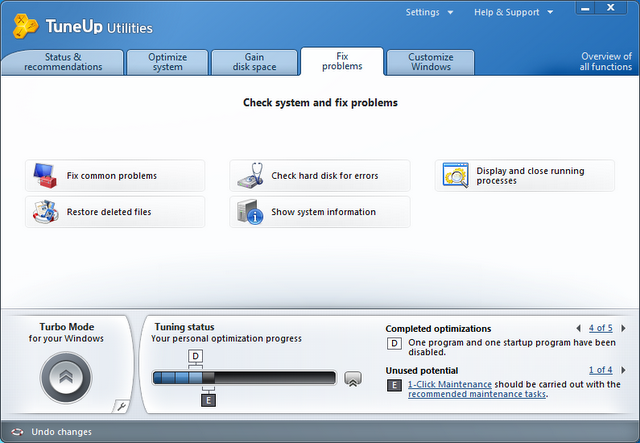The height and width of the screenshot is (443, 640).
Task: Click 'Your personal optimization progress' text
Action: tap(227, 338)
